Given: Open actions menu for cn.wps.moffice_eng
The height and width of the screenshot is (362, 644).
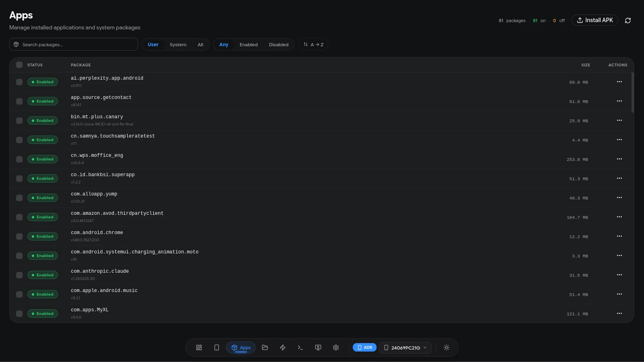Looking at the screenshot, I should pyautogui.click(x=619, y=159).
